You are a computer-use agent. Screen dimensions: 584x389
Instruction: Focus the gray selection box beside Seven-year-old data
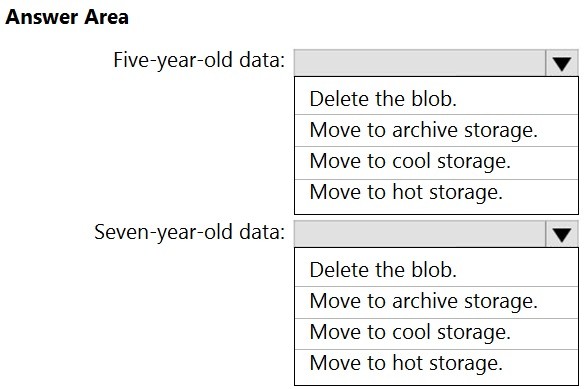pos(420,234)
